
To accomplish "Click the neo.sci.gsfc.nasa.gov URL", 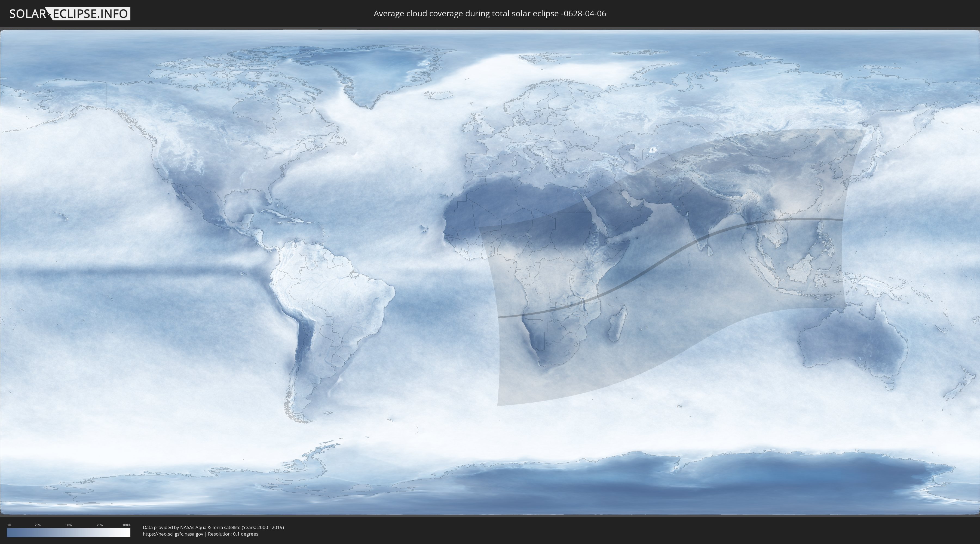I will (173, 534).
